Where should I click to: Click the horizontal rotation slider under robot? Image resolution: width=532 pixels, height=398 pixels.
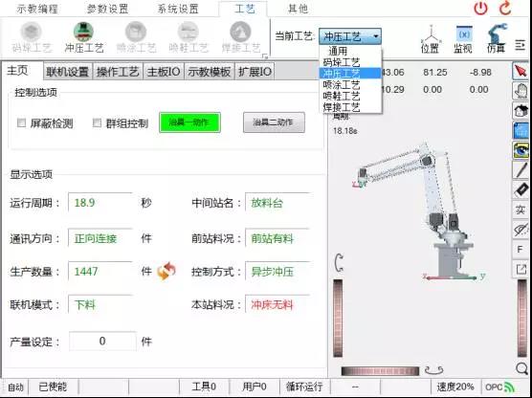(380, 371)
